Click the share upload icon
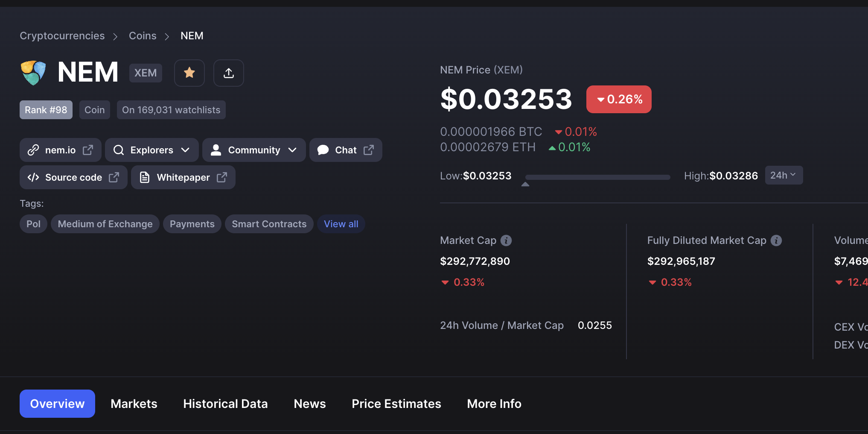Viewport: 868px width, 434px height. tap(229, 73)
